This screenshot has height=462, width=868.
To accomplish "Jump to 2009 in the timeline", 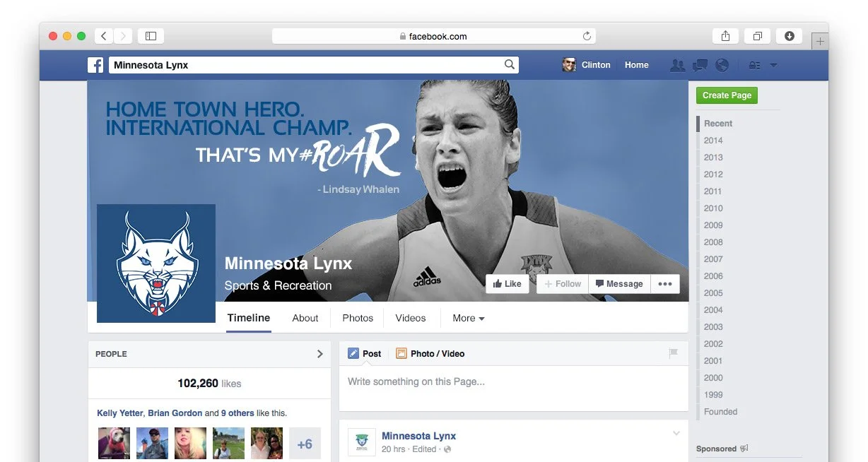I will [x=713, y=225].
